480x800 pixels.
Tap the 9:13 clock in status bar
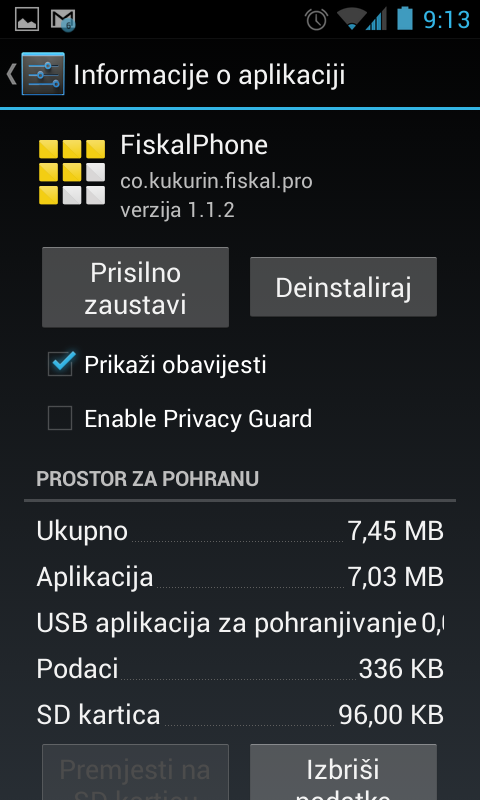pyautogui.click(x=446, y=20)
